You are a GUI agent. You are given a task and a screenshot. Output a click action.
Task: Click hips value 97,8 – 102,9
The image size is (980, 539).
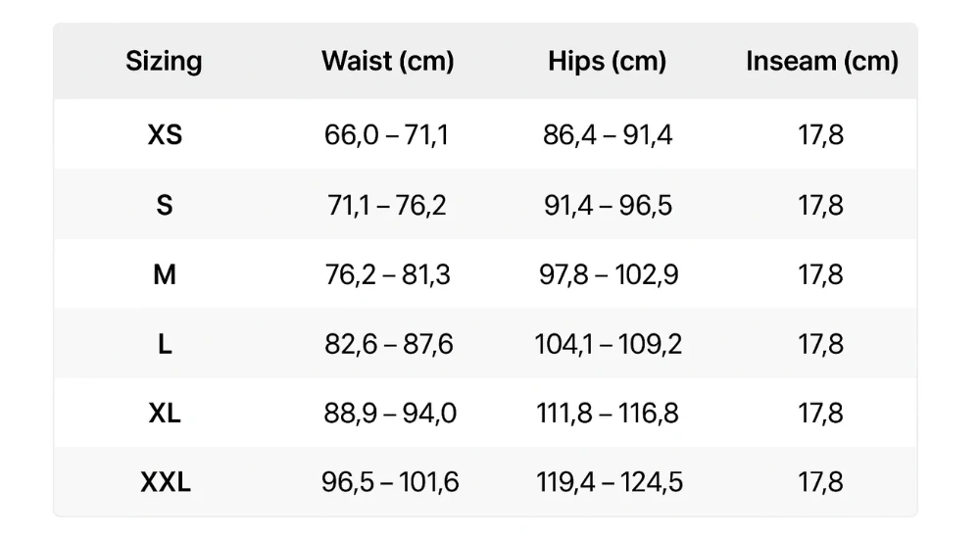[x=609, y=275]
